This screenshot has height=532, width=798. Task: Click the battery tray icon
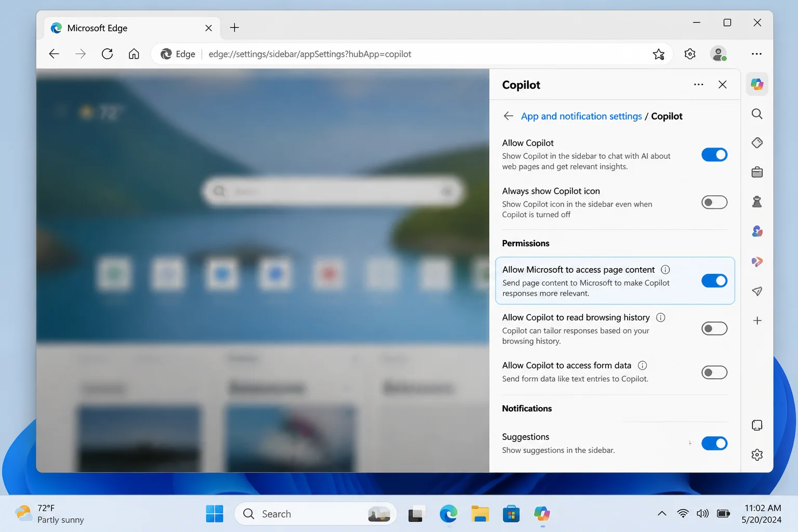tap(723, 514)
